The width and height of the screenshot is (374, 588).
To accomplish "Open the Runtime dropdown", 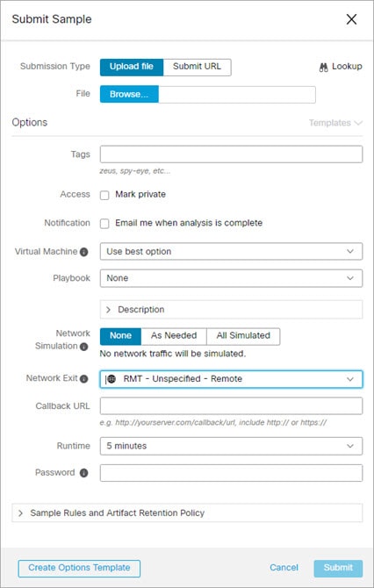I will pyautogui.click(x=231, y=446).
